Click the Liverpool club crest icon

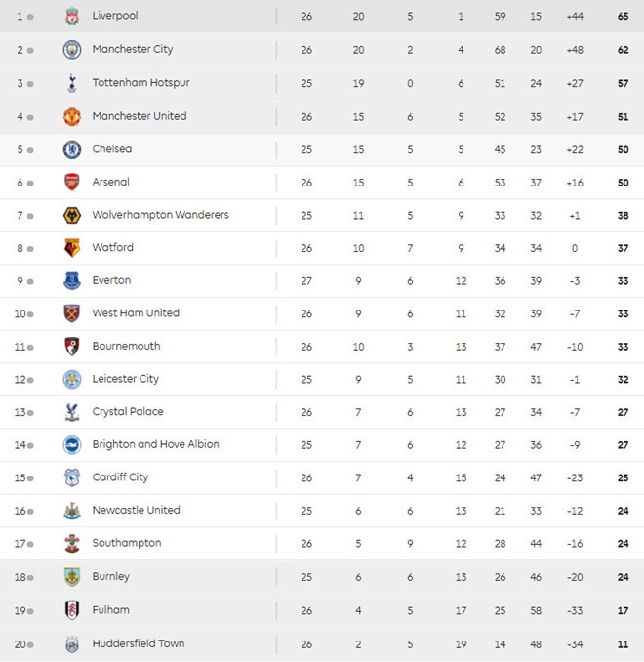tap(72, 17)
